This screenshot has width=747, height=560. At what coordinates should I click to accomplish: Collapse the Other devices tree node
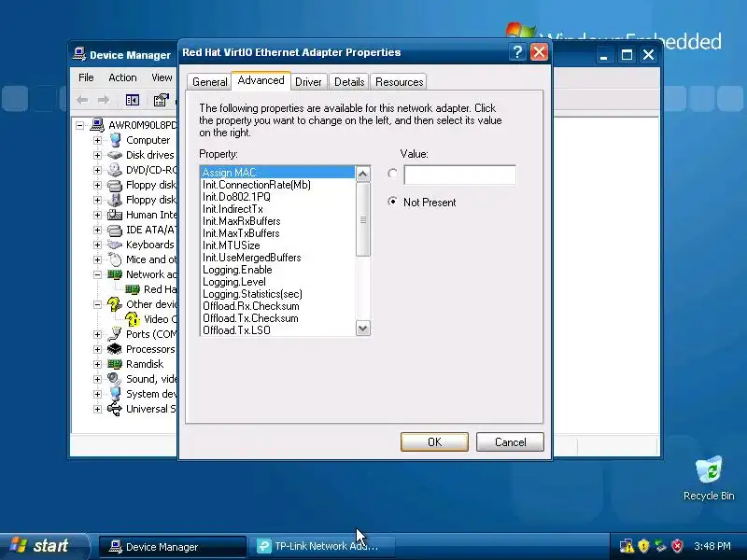tap(97, 304)
